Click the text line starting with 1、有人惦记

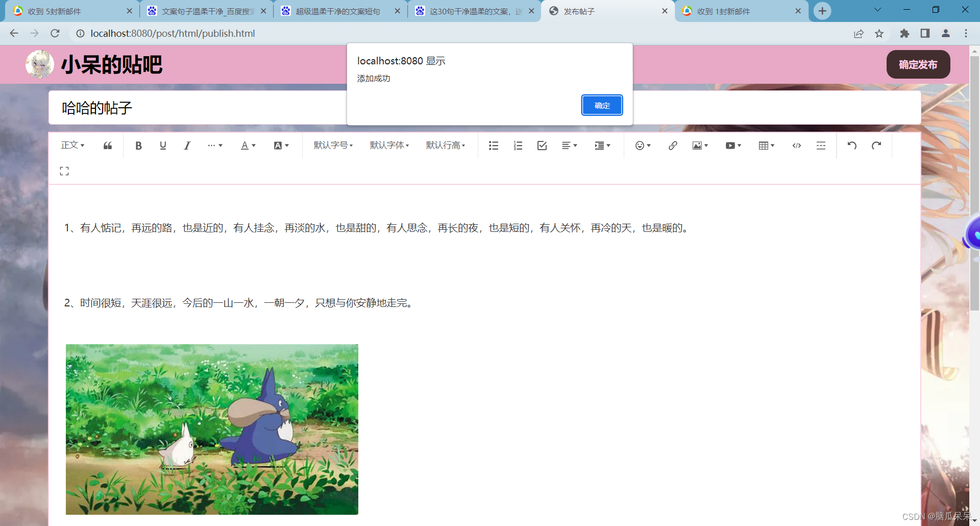[377, 228]
